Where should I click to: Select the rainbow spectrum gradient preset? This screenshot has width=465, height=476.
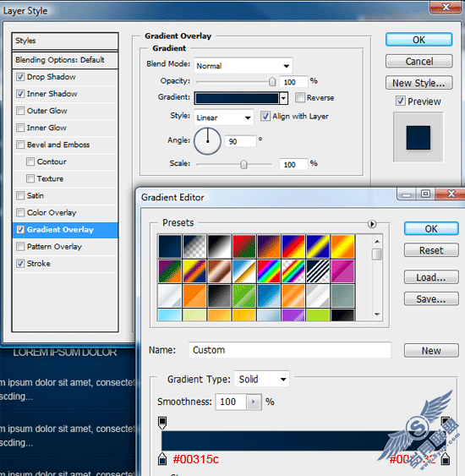click(269, 271)
